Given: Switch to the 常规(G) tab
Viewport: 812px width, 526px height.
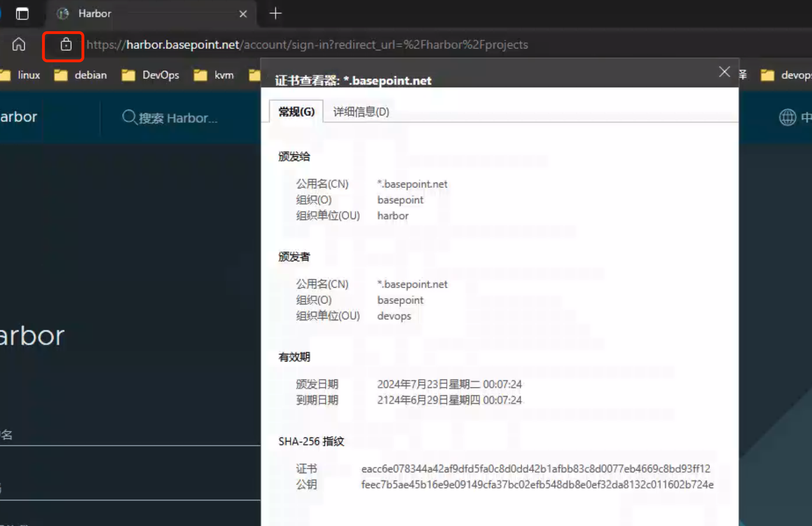Looking at the screenshot, I should click(296, 112).
